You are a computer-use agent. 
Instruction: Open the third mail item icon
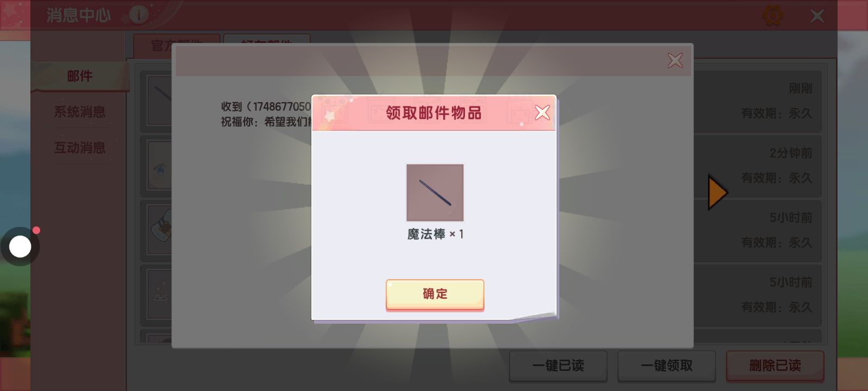tap(160, 229)
